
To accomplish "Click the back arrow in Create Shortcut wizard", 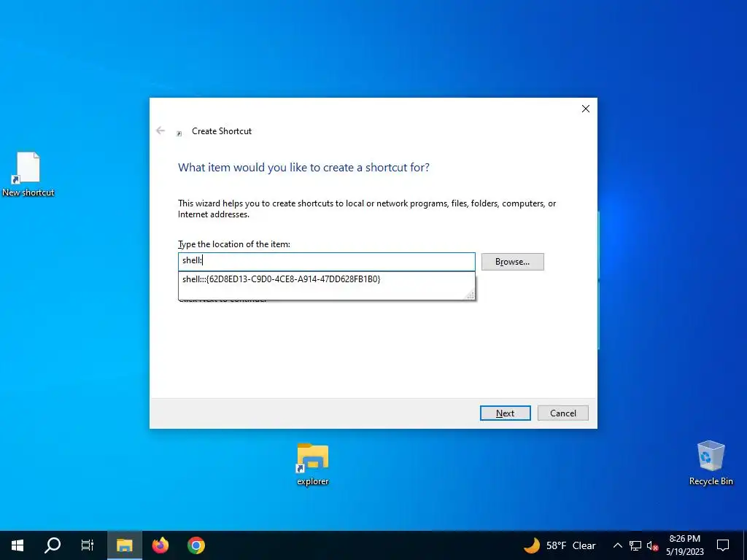I will [160, 131].
